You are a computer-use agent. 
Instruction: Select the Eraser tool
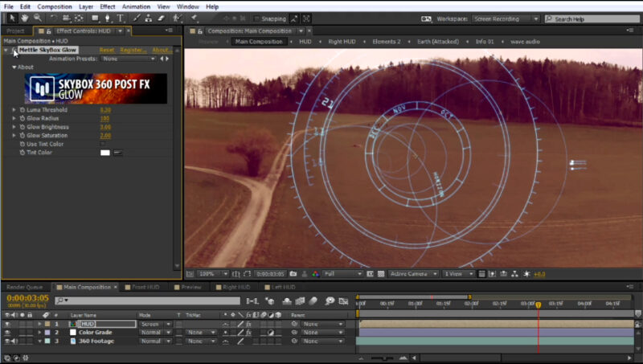(x=159, y=18)
